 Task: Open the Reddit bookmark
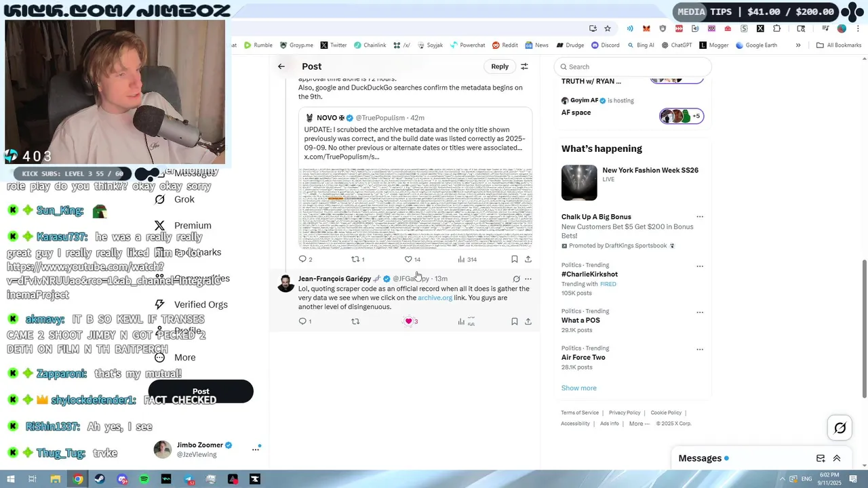click(505, 45)
